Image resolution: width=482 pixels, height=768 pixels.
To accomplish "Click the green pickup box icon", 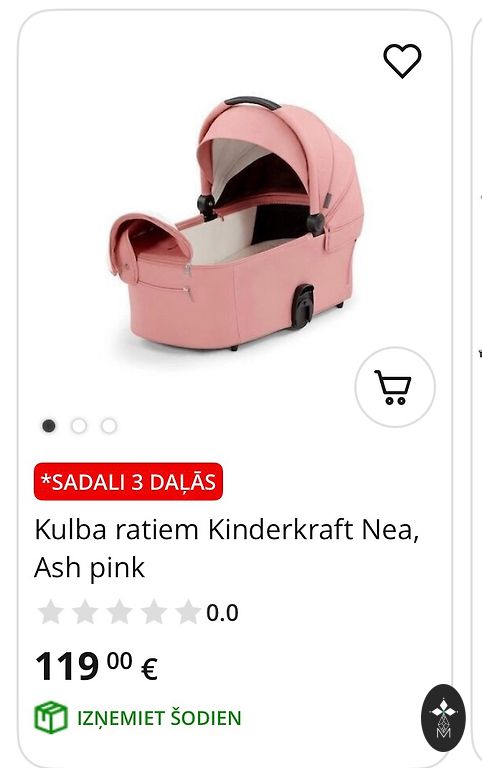I will tap(51, 717).
